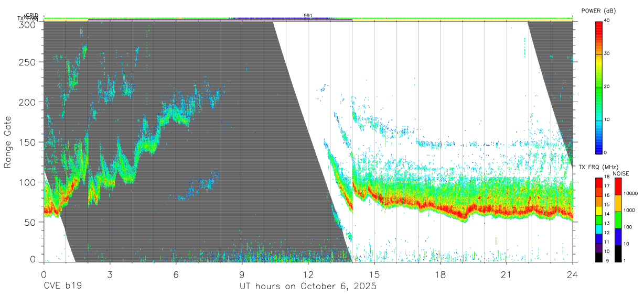Click the 3 label on UT hours axis

(110, 274)
